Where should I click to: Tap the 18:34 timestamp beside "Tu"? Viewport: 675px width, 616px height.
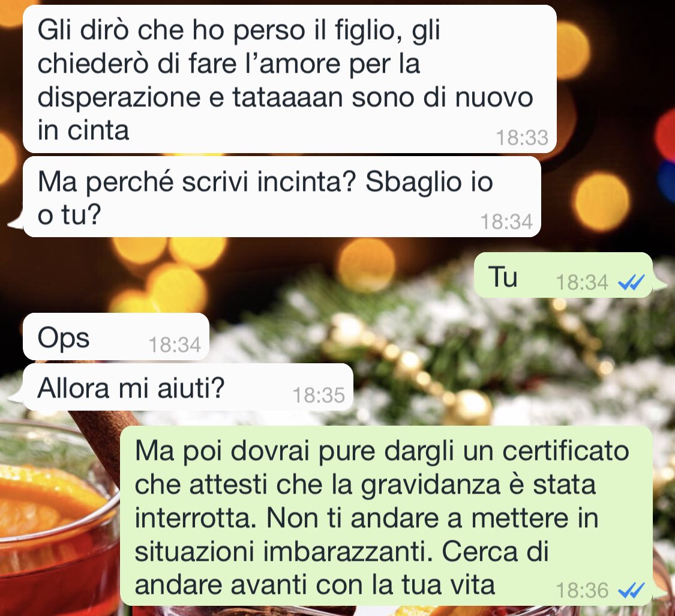click(x=582, y=283)
